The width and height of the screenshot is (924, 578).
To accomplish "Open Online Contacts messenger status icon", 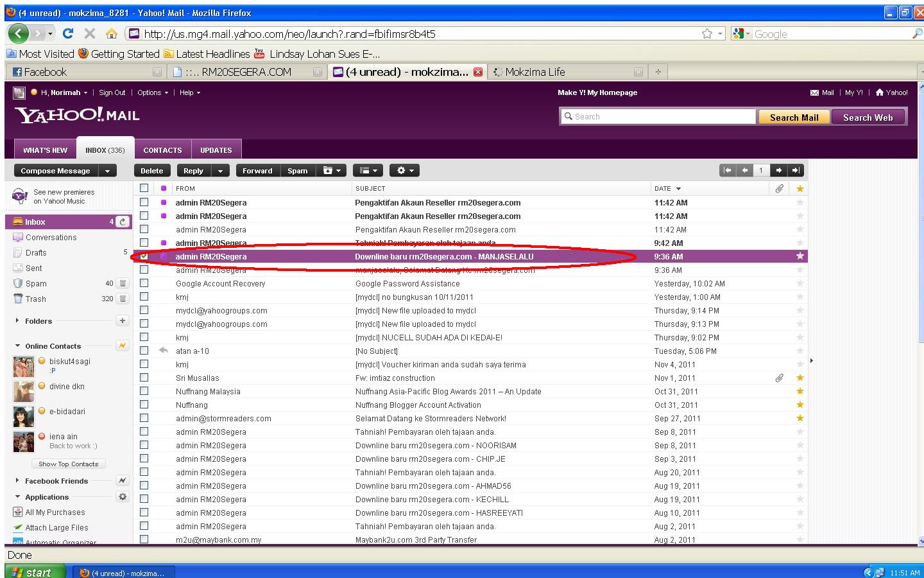I will pos(123,346).
